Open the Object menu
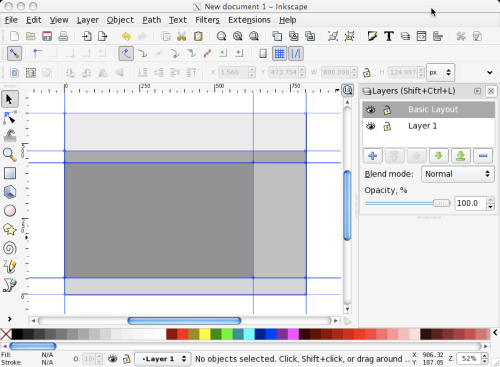Image resolution: width=500 pixels, height=367 pixels. click(x=120, y=20)
